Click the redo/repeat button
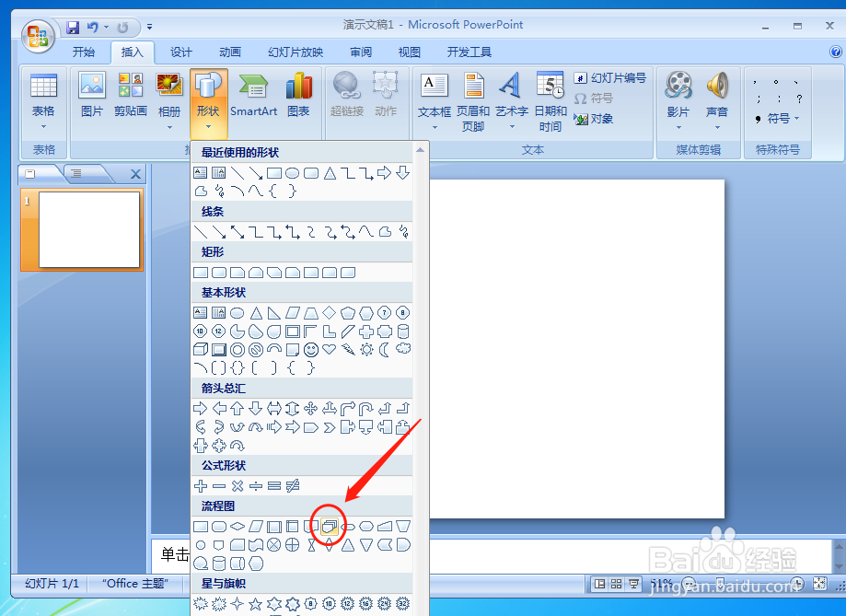The image size is (846, 616). (123, 27)
